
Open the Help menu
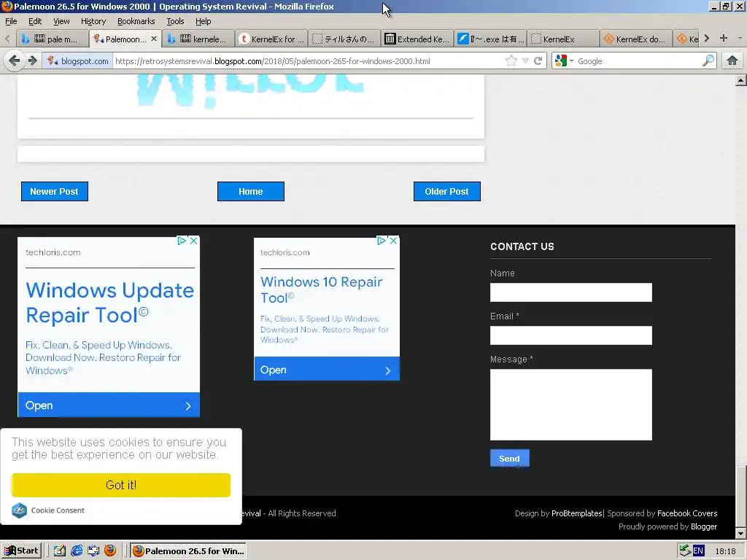(204, 21)
